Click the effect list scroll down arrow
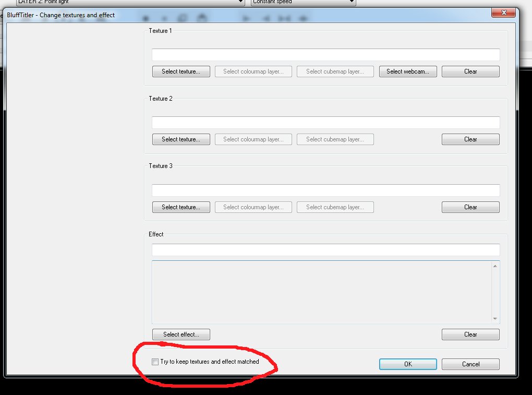Viewport: 532px width, 395px height. pyautogui.click(x=495, y=318)
